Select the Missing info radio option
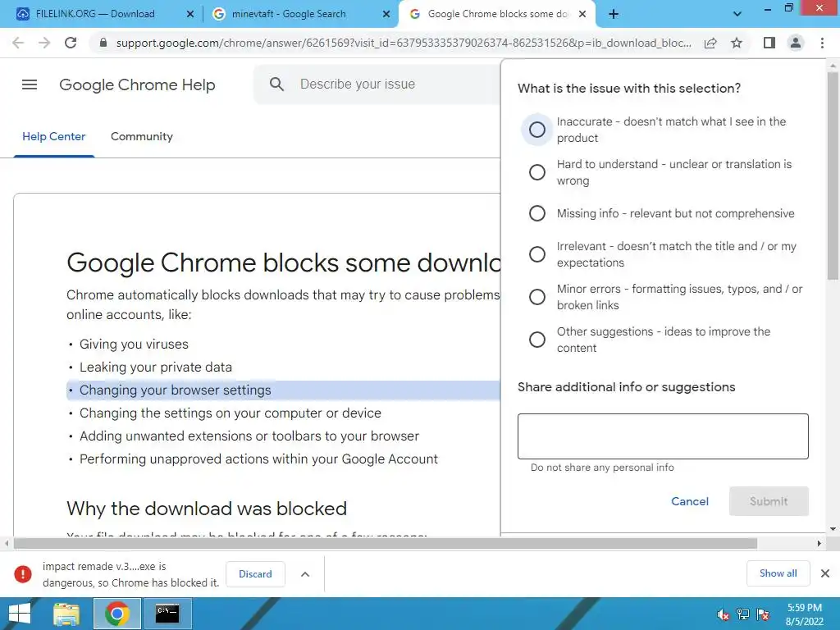Viewport: 840px width, 630px height. (x=537, y=213)
